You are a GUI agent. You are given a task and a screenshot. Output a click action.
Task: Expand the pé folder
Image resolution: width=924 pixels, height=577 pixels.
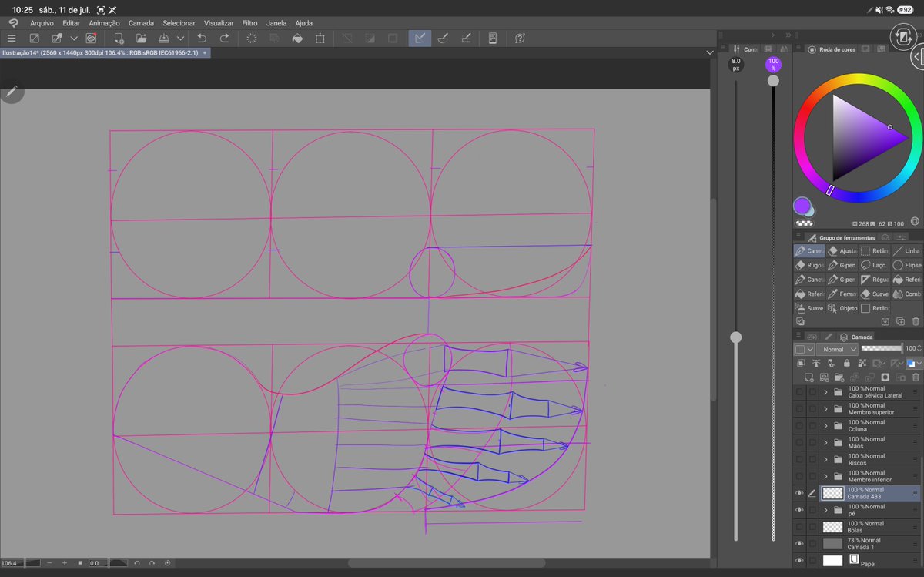(x=825, y=510)
